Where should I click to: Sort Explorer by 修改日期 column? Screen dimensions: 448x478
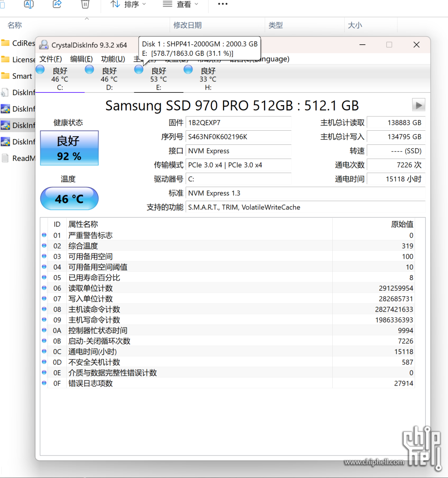187,25
